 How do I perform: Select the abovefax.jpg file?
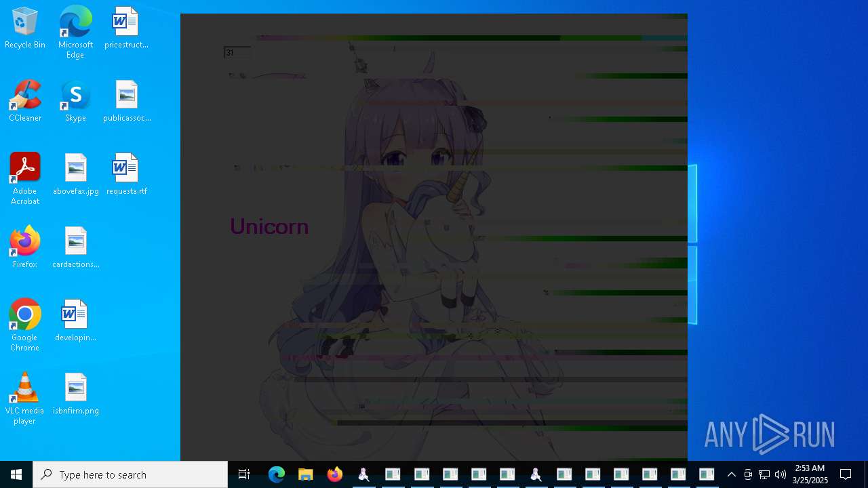[x=76, y=175]
